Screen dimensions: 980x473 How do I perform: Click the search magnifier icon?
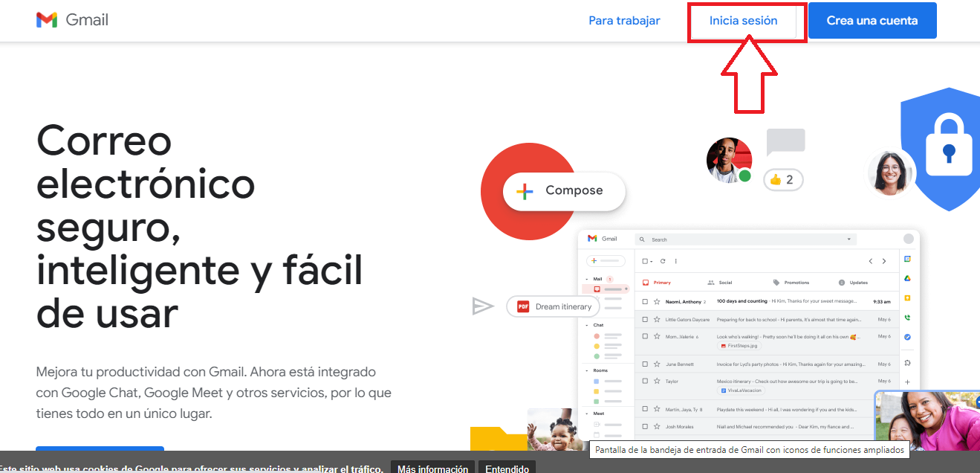(642, 239)
